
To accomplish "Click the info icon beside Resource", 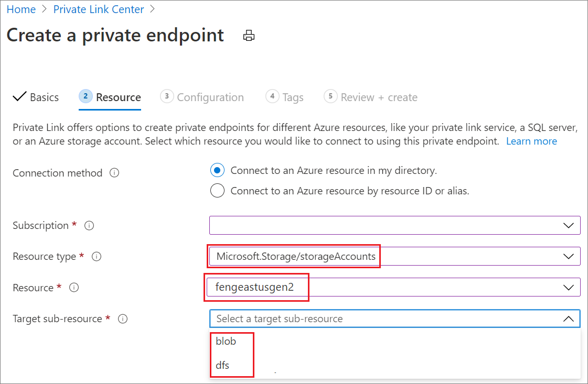I will click(x=74, y=288).
